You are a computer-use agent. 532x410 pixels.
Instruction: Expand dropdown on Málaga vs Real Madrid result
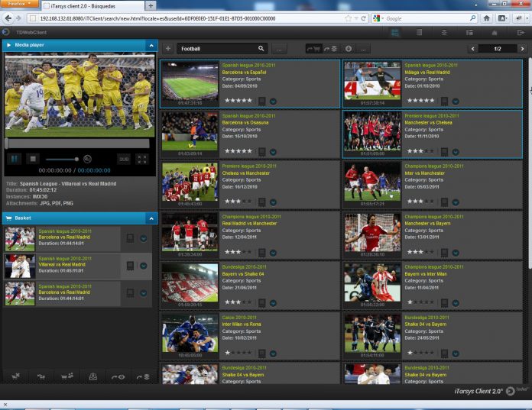click(456, 100)
